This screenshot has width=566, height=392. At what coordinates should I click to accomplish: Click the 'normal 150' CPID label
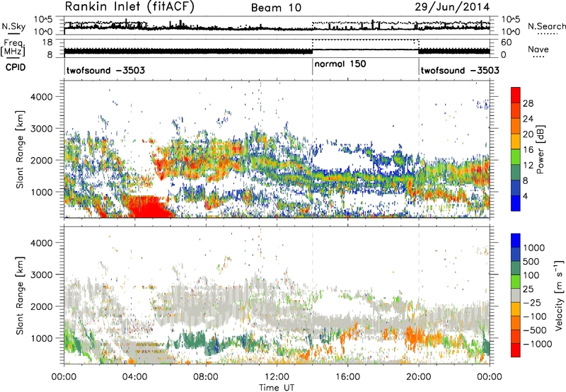(340, 64)
